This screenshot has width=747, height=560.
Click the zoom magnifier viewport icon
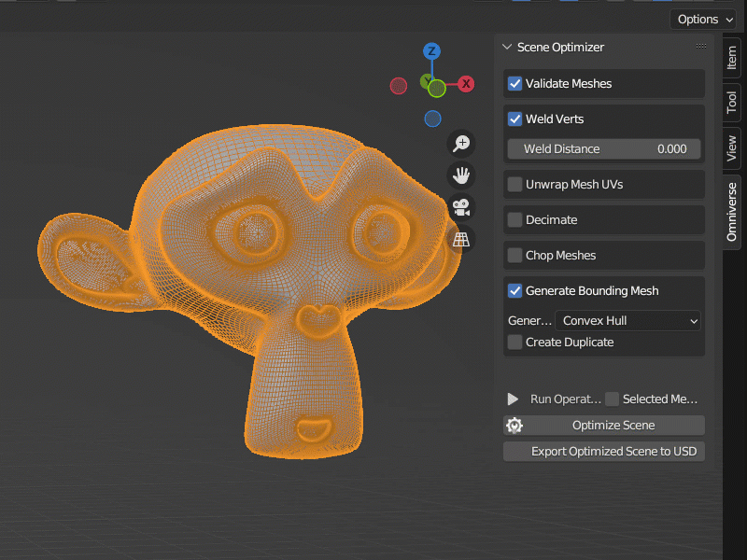(x=461, y=143)
